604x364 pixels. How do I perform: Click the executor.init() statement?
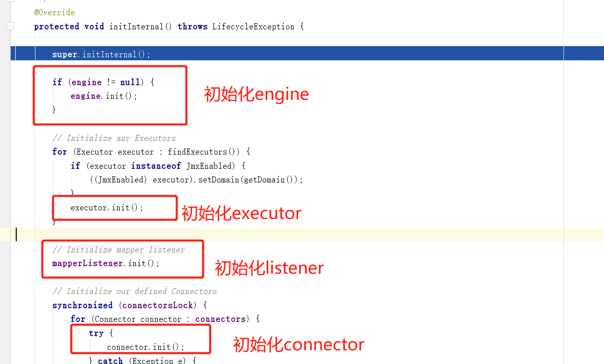click(x=106, y=208)
